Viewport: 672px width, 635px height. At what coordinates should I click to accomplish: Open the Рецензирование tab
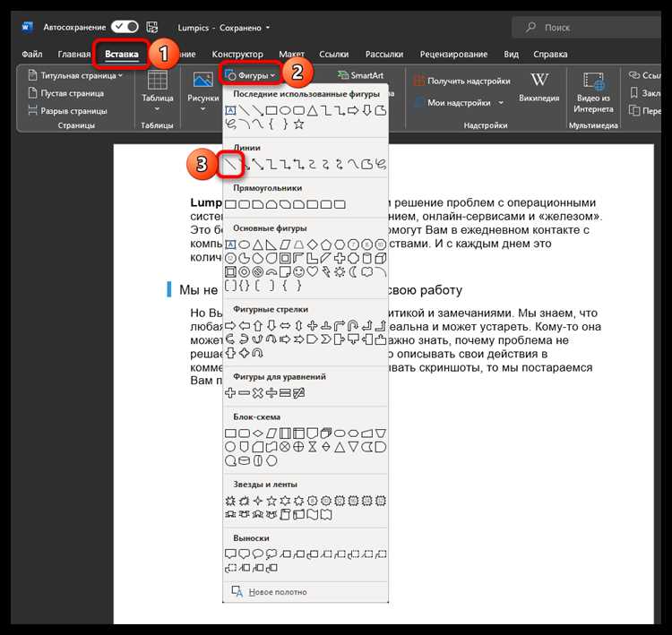click(x=453, y=55)
